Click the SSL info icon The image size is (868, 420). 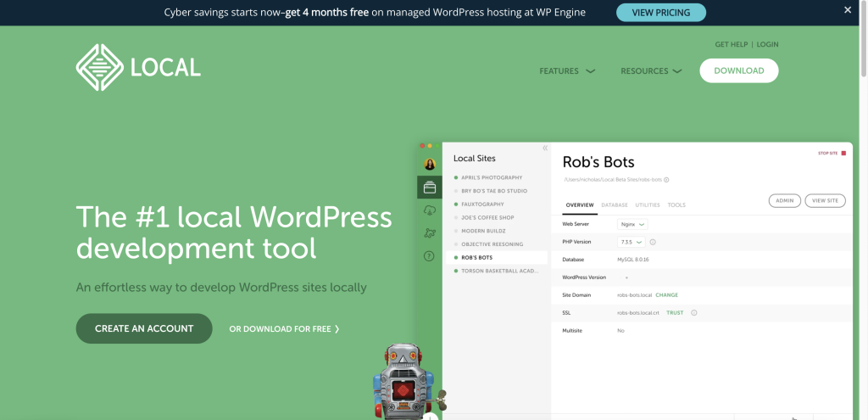click(693, 313)
